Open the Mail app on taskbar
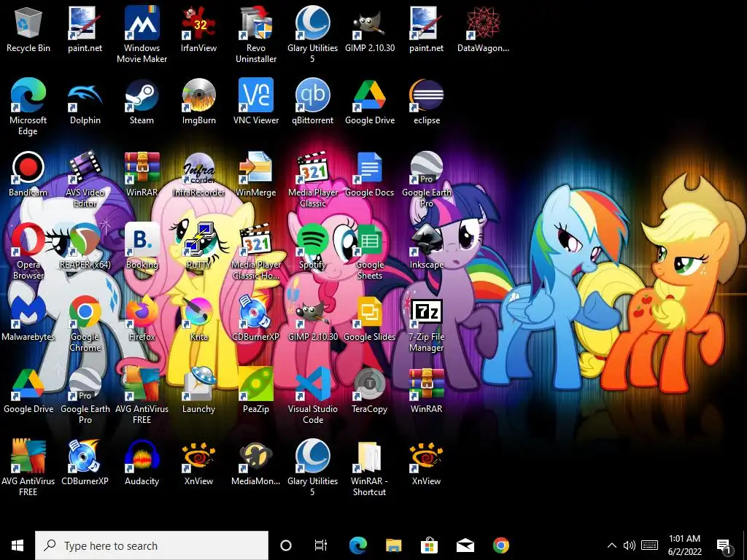The width and height of the screenshot is (747, 560). tap(465, 545)
